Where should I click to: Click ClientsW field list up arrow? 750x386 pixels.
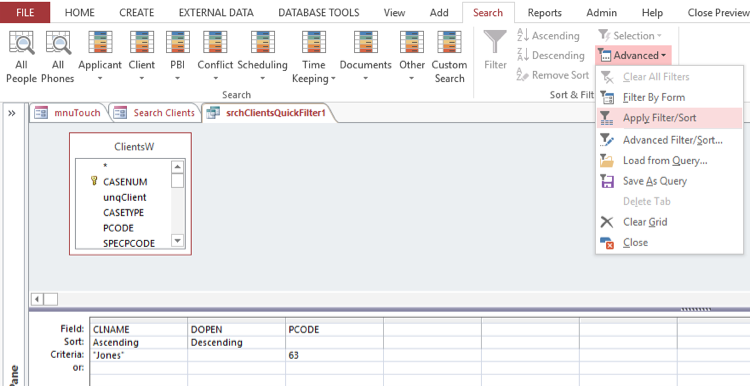point(177,167)
